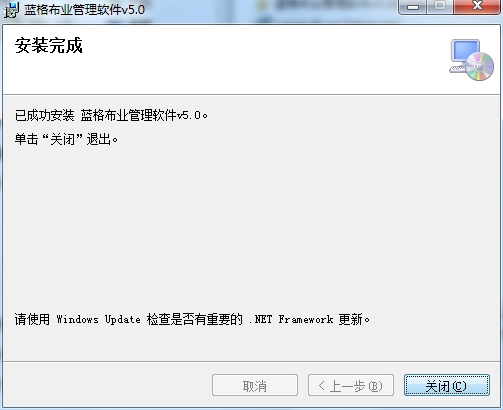
Task: Click the disabled 上一步(B) button
Action: (351, 385)
